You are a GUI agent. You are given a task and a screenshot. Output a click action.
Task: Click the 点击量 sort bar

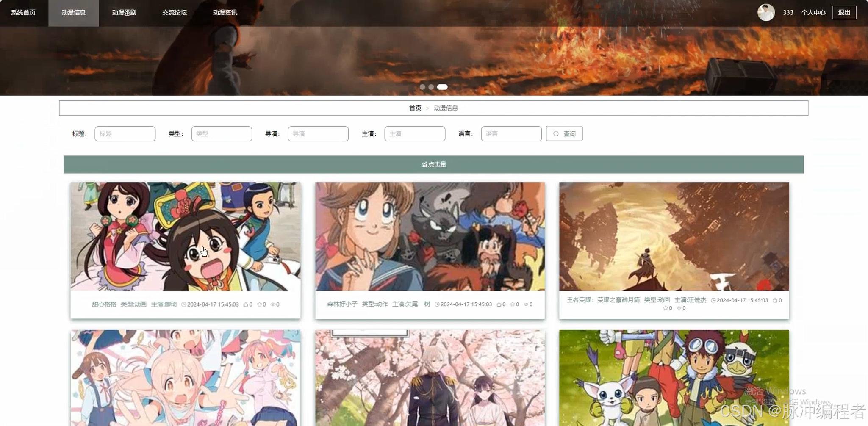(433, 164)
